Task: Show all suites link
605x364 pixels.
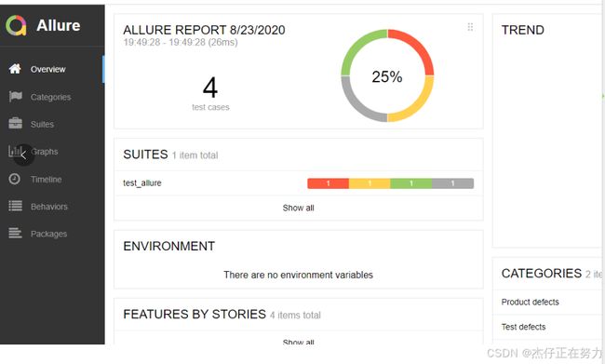Action: pyautogui.click(x=298, y=208)
